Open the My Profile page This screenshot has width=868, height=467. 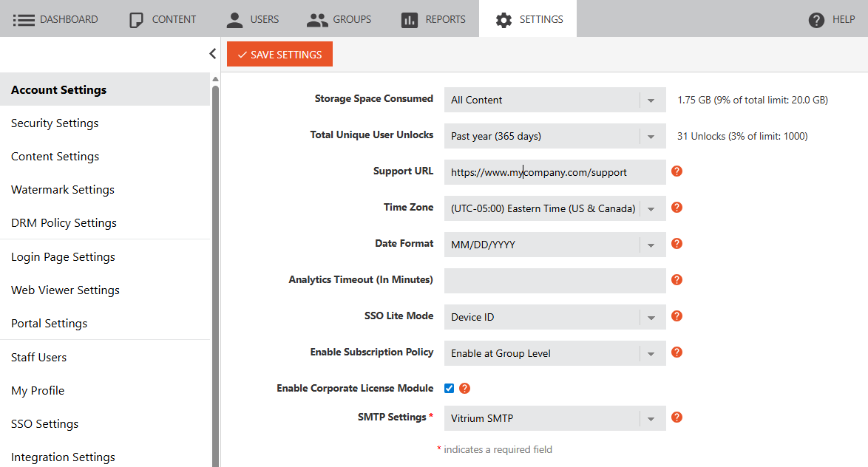[x=38, y=390]
